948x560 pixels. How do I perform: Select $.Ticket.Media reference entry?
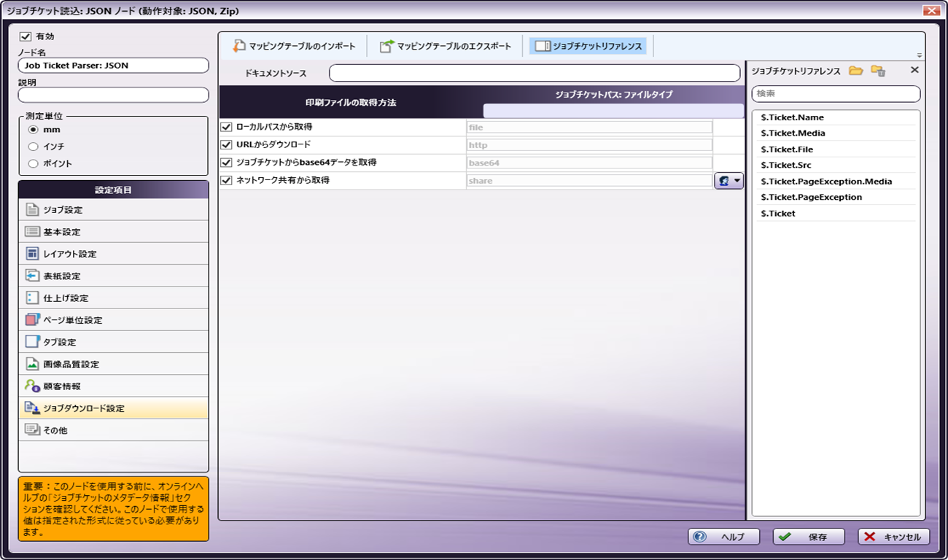[x=834, y=133]
